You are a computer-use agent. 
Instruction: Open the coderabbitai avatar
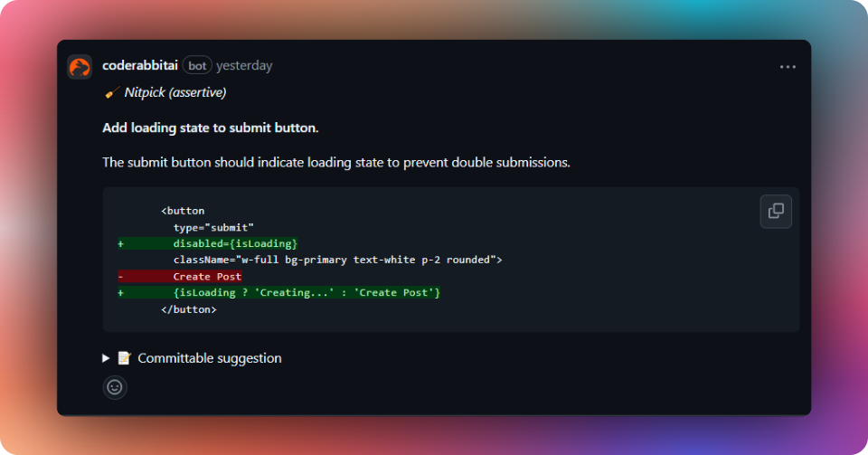80,68
